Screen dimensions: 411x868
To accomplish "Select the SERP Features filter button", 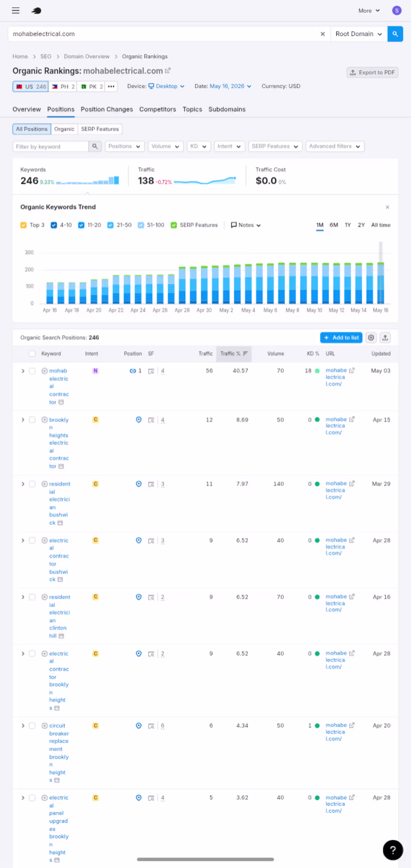I will click(x=100, y=129).
